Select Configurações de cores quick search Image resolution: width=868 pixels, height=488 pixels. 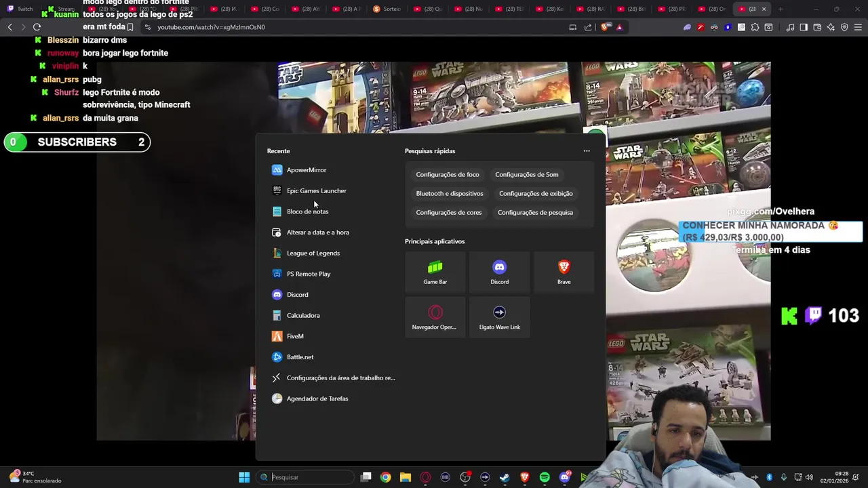pyautogui.click(x=449, y=213)
